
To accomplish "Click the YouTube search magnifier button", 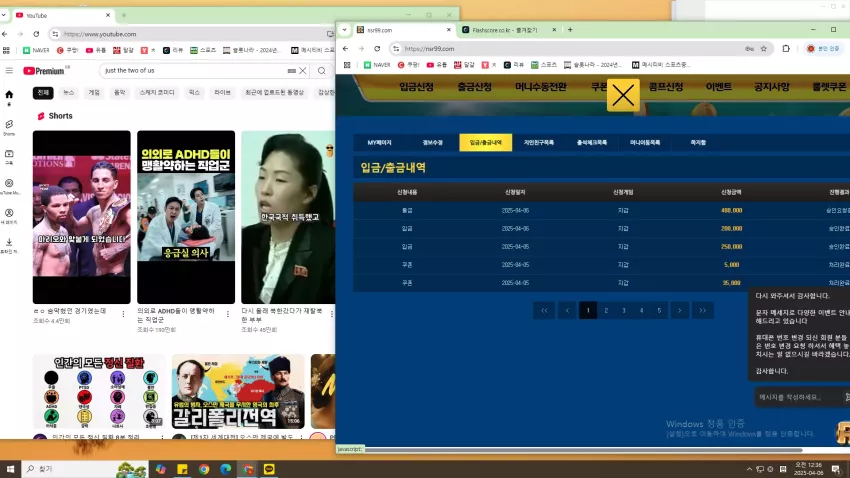I will 322,70.
